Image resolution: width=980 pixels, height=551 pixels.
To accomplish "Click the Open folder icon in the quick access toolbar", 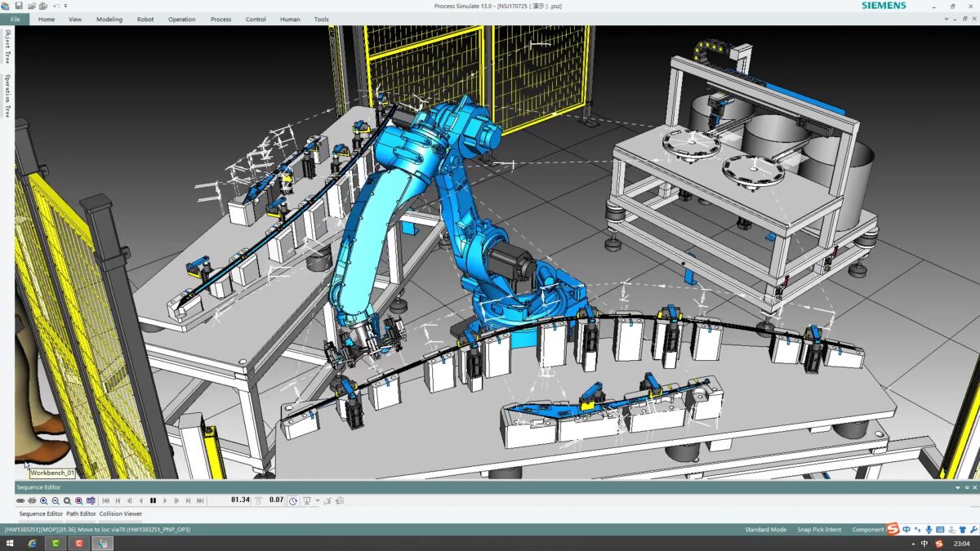I will pos(30,6).
